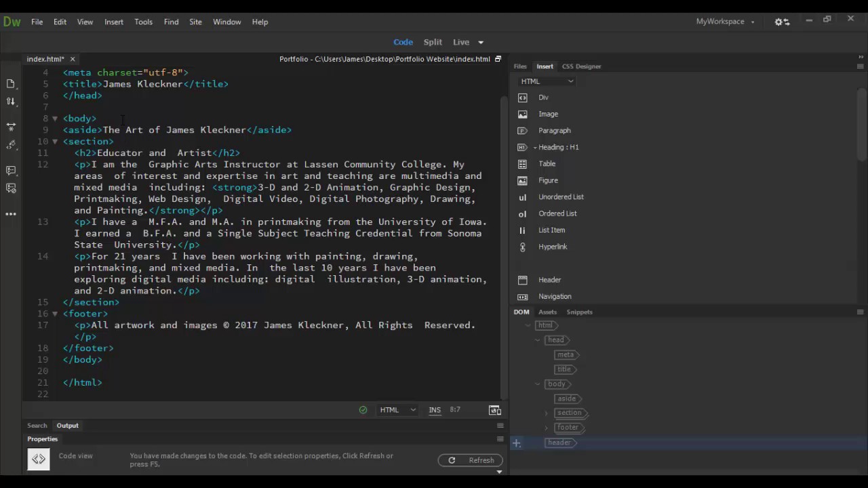This screenshot has height=488, width=868.
Task: Click the Ordered List ol icon
Action: coord(522,213)
